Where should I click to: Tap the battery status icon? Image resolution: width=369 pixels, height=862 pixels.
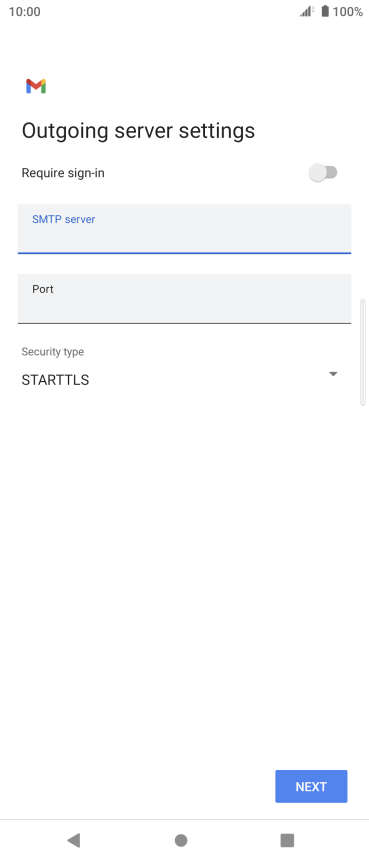[325, 11]
